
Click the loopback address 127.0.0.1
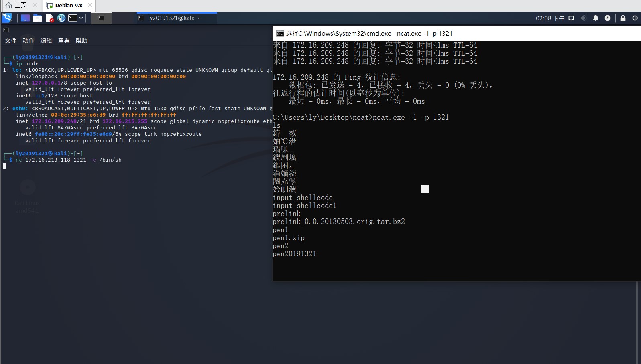pos(46,83)
